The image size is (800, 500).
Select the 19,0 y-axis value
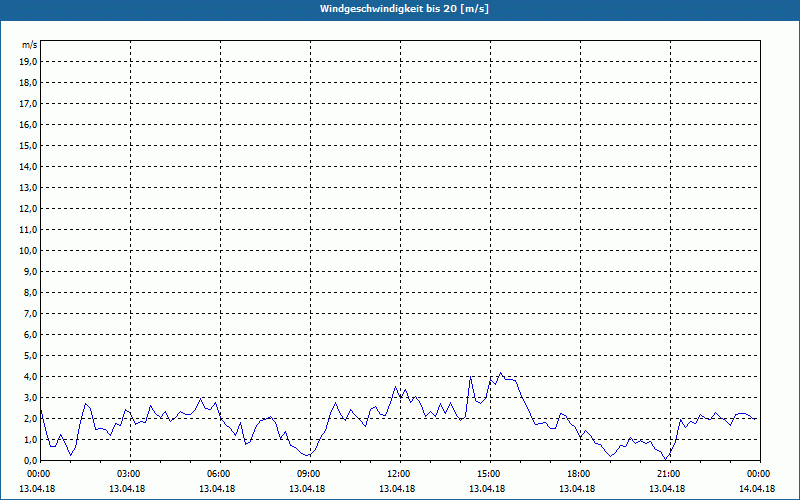(28, 62)
